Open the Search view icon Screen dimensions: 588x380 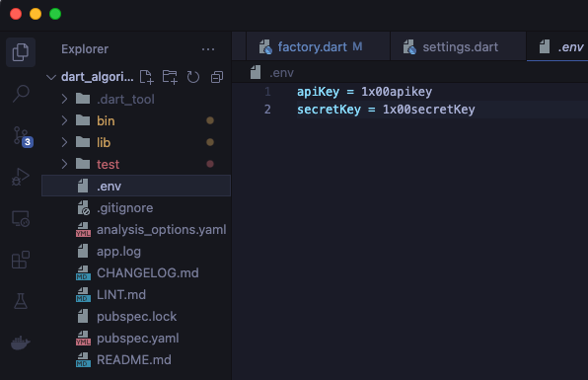(21, 94)
